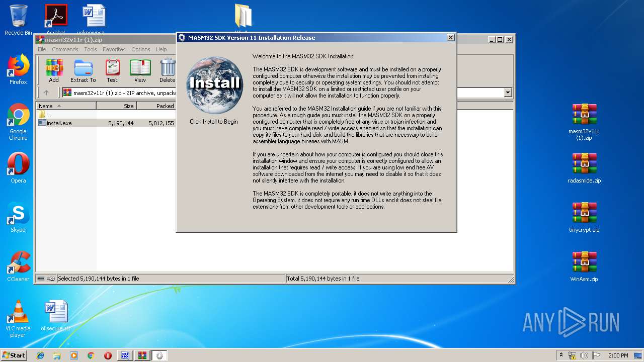Screen dimensions: 644x362
Task: Click the 2:00 PM system clock
Action: point(618,355)
